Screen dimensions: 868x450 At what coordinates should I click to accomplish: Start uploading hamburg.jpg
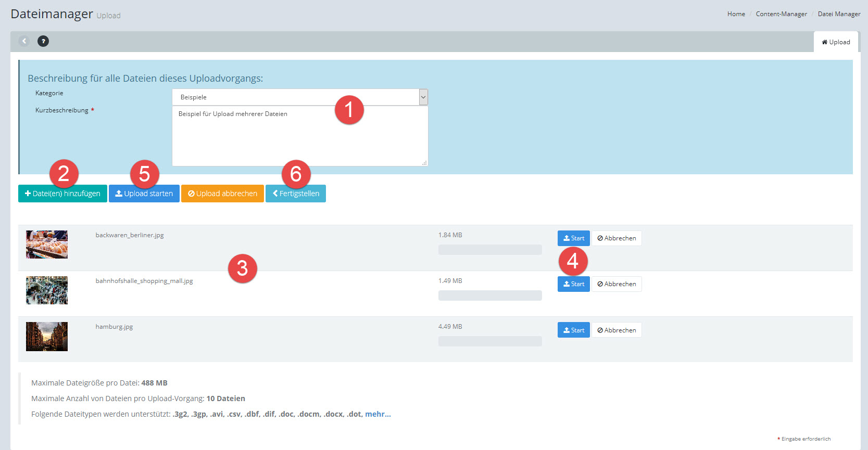[x=573, y=330]
